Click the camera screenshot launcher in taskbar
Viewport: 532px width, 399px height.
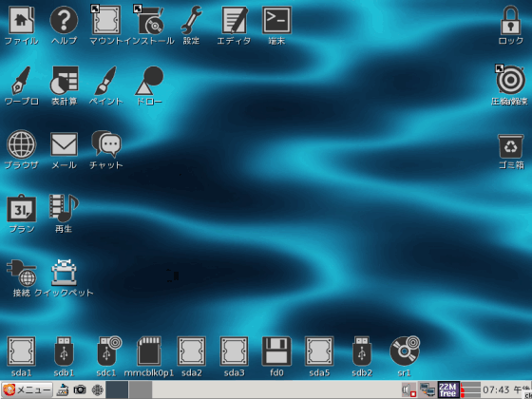click(x=80, y=389)
